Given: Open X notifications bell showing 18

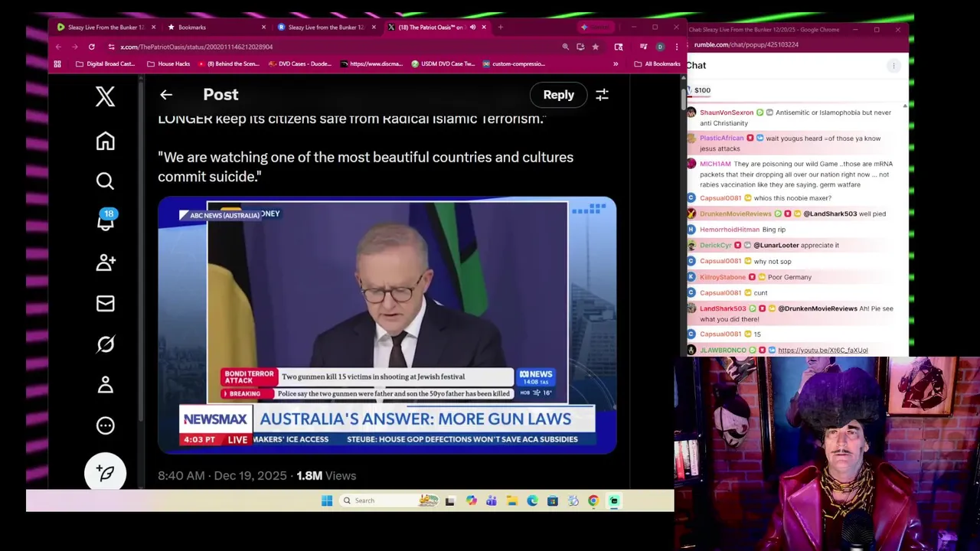Looking at the screenshot, I should tap(105, 220).
